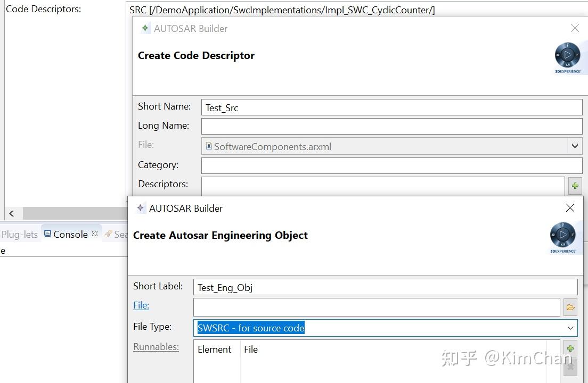
Task: Switch to the Console tab
Action: [x=70, y=234]
